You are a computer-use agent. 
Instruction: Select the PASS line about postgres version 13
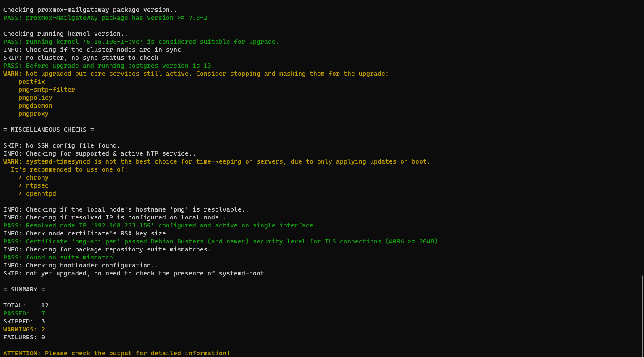click(x=109, y=66)
